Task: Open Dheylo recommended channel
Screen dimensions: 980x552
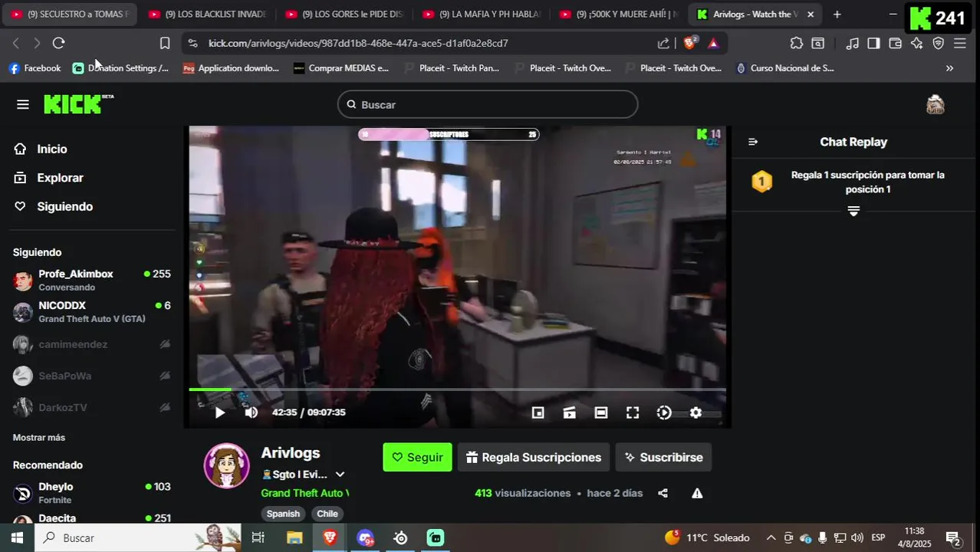Action: point(92,492)
